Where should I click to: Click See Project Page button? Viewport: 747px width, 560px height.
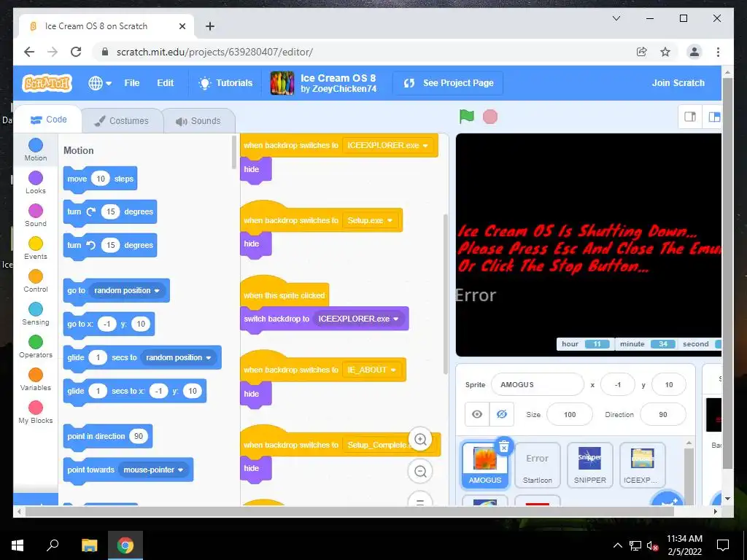[x=448, y=83]
